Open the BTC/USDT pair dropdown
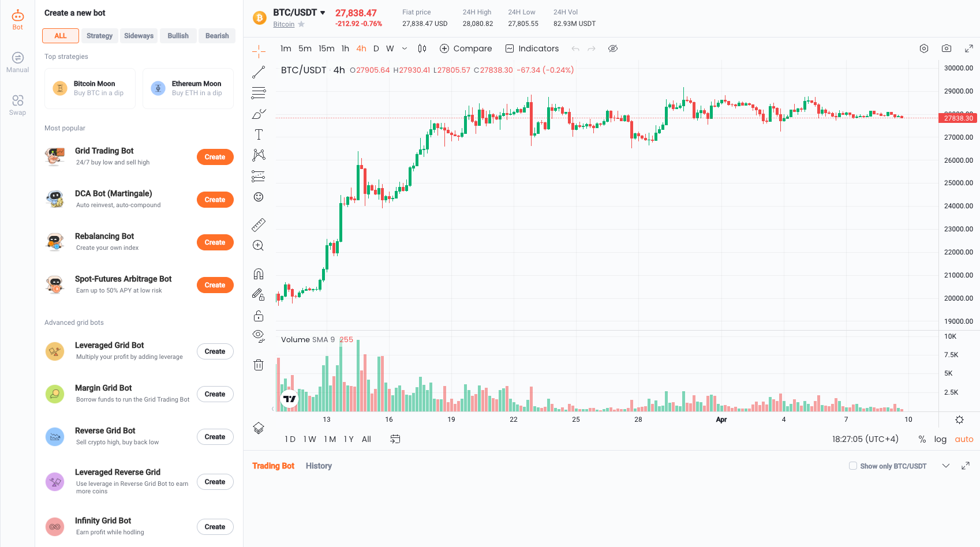Image resolution: width=980 pixels, height=547 pixels. click(300, 13)
